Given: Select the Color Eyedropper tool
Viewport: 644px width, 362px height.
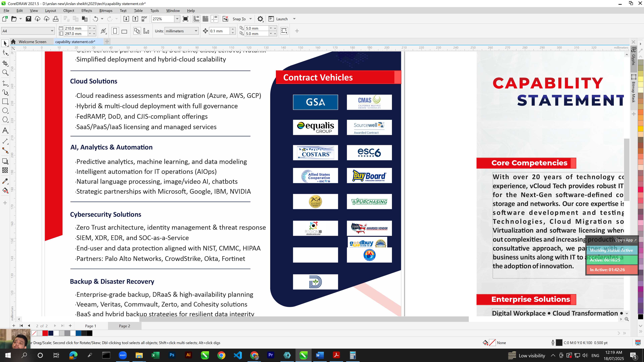Looking at the screenshot, I should [5, 181].
